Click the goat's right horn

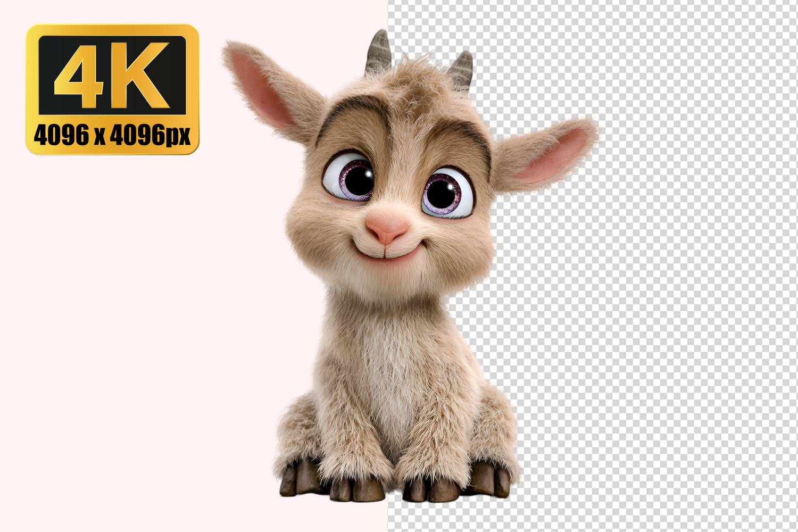(x=461, y=70)
